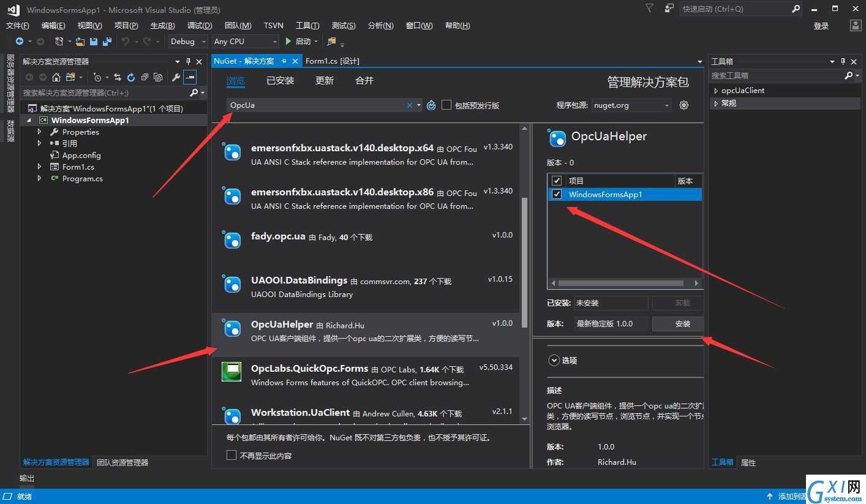This screenshot has height=504, width=866.
Task: Click the NuGet refresh search icon
Action: [x=431, y=105]
